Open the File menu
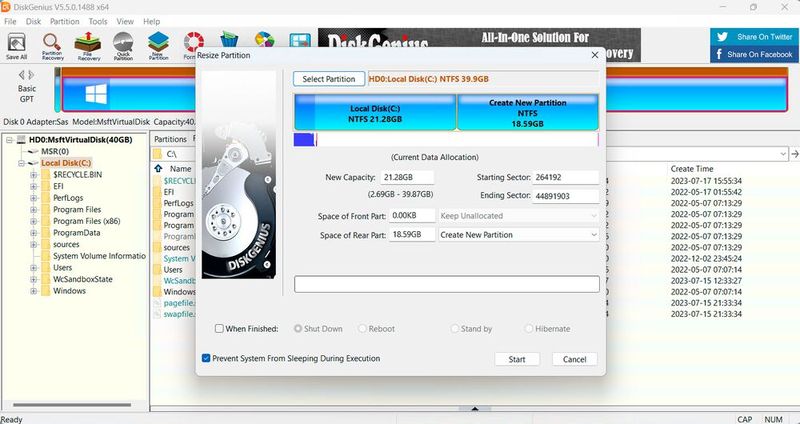Screen dimensions: 800x424 click(10, 21)
